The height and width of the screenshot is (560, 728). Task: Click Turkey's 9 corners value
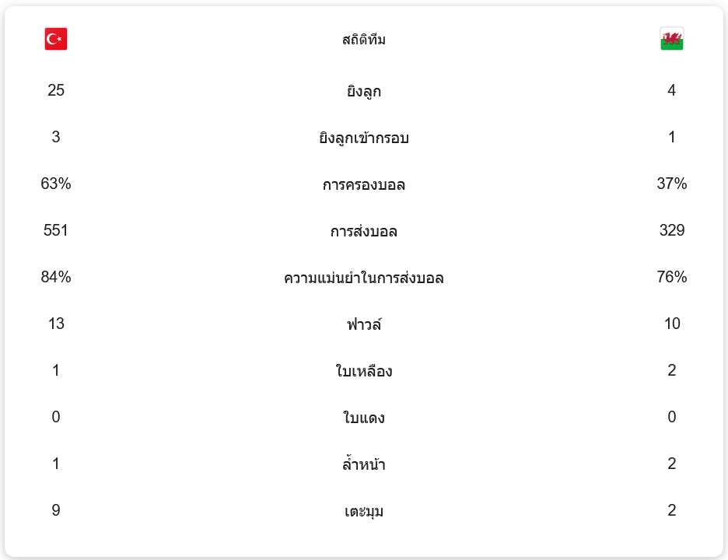(x=56, y=510)
